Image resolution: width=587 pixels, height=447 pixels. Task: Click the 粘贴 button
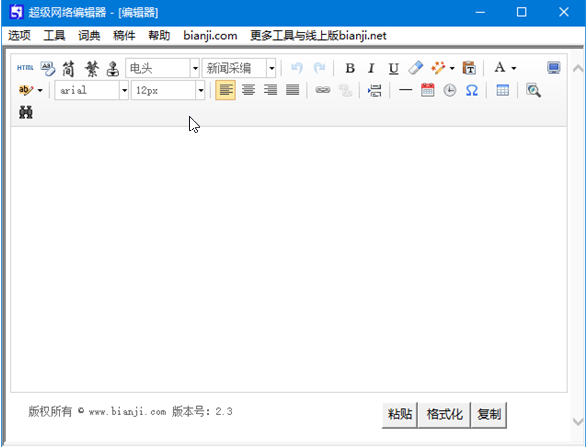pyautogui.click(x=400, y=415)
